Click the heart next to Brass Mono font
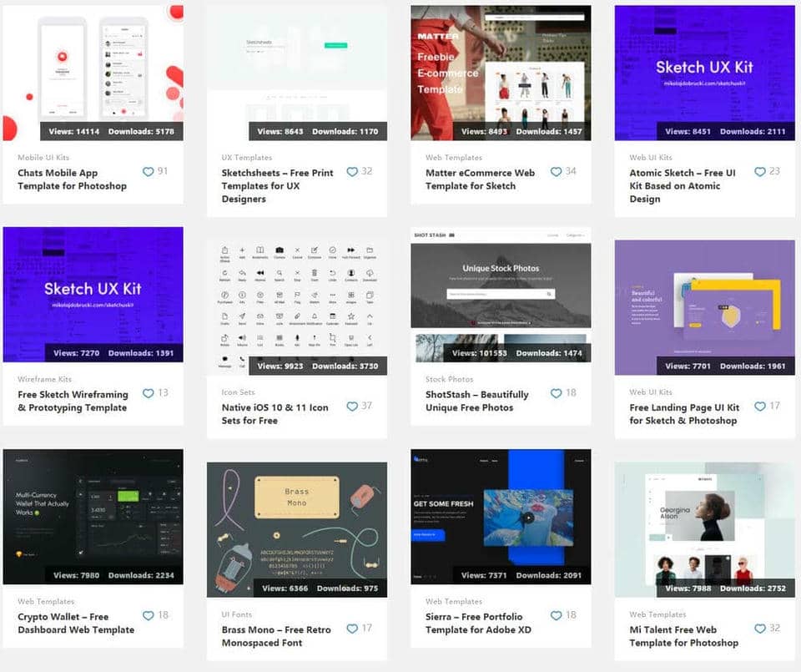This screenshot has width=801, height=672. pos(352,629)
